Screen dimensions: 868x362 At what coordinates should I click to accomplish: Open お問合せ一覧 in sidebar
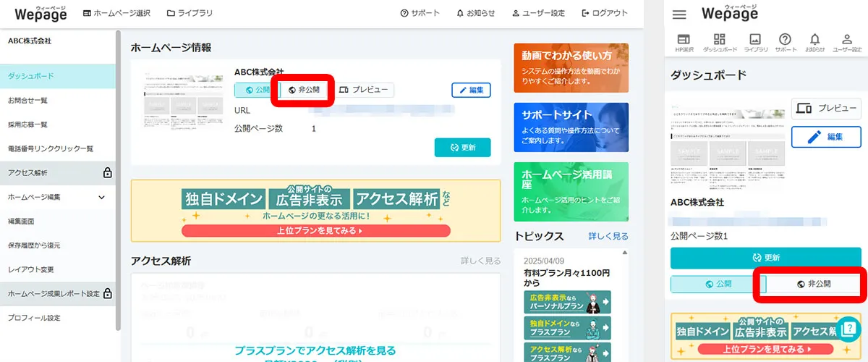click(57, 100)
